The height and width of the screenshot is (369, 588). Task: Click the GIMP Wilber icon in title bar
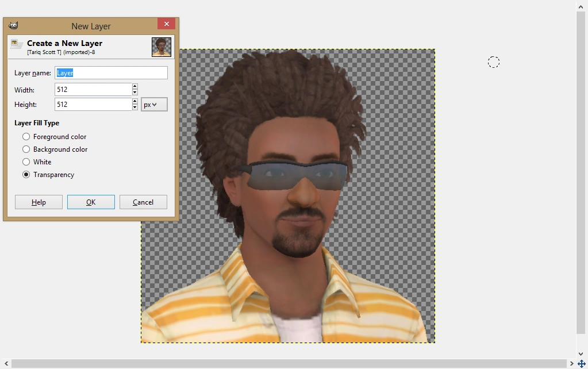[x=13, y=25]
